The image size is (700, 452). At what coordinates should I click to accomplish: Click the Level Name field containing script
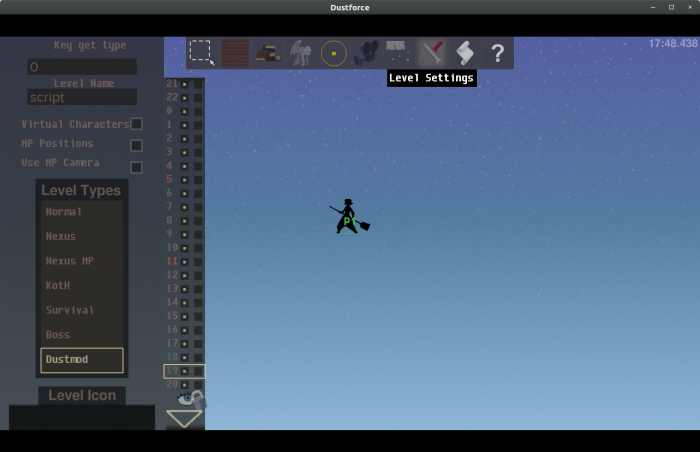[82, 97]
